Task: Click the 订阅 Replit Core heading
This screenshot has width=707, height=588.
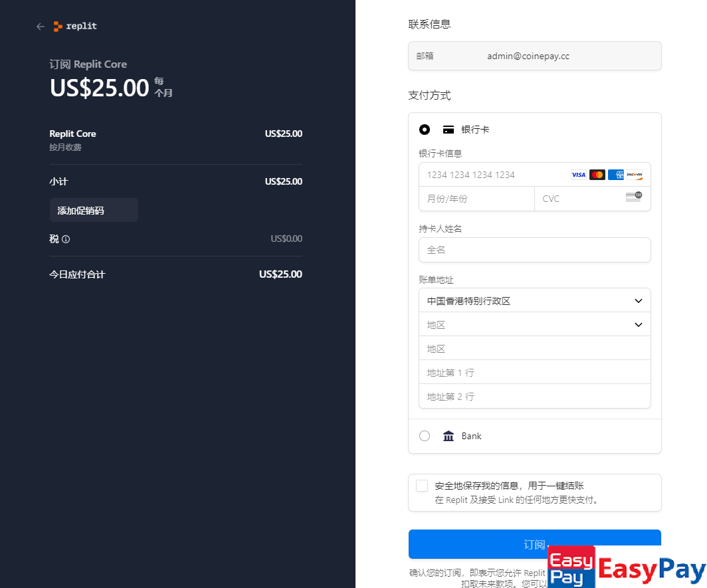Action: pos(88,64)
